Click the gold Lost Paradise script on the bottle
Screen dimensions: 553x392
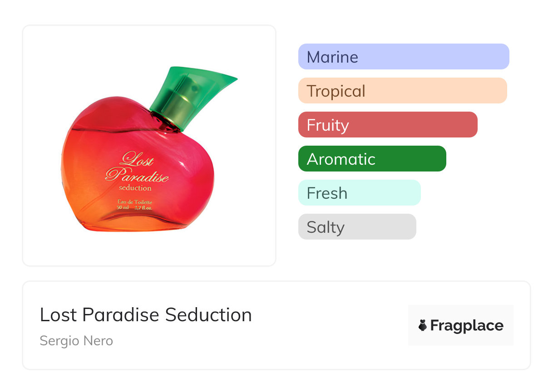point(137,169)
